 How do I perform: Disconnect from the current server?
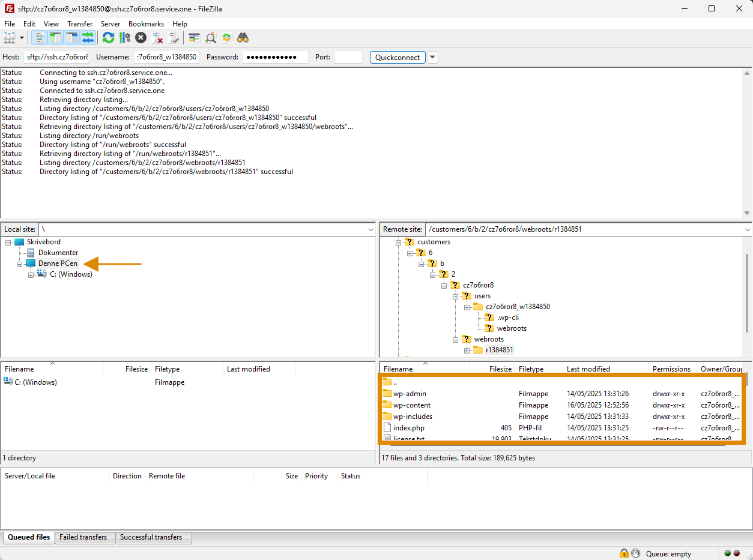(x=157, y=38)
